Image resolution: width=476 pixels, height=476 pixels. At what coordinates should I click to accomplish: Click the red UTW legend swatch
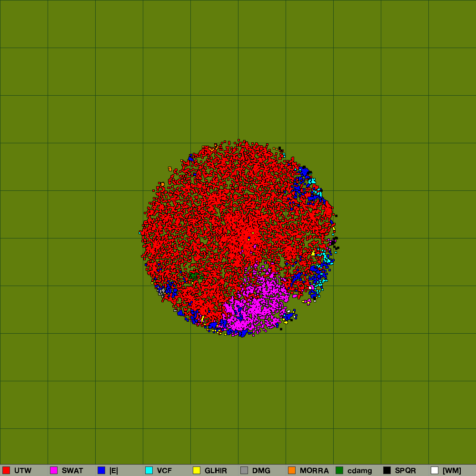6,470
